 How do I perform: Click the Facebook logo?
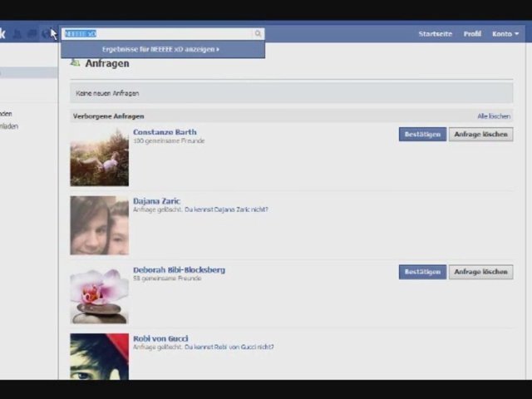2,34
